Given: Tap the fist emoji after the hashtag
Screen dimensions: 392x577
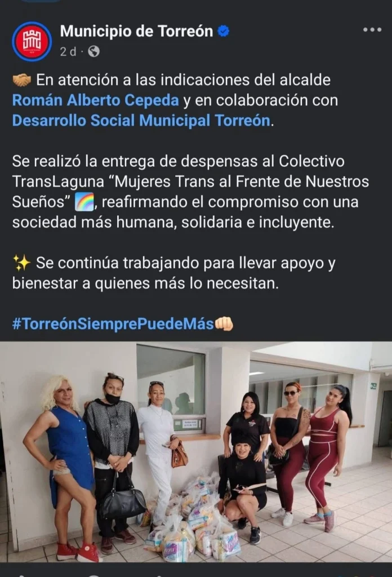Looking at the screenshot, I should coord(224,324).
